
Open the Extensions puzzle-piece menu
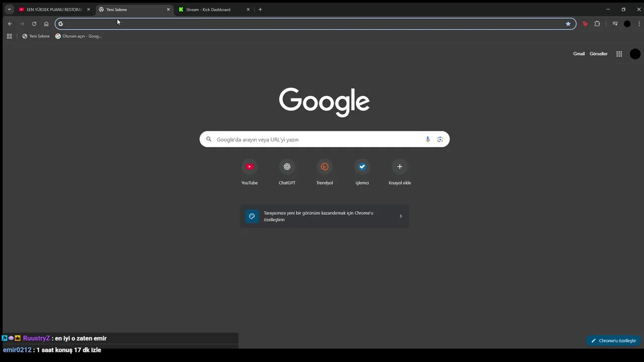pyautogui.click(x=597, y=24)
